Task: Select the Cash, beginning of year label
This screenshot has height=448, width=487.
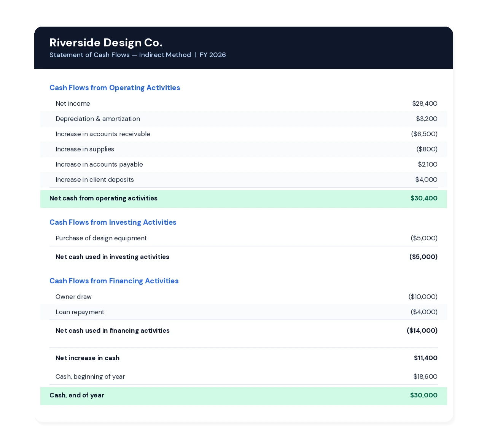Action: 90,377
